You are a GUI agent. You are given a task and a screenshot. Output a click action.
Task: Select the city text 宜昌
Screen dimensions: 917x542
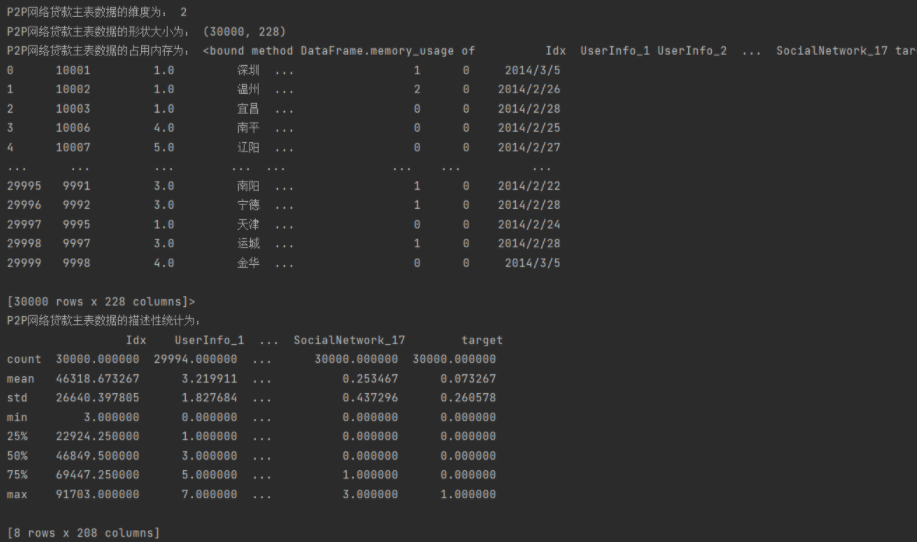click(x=248, y=108)
